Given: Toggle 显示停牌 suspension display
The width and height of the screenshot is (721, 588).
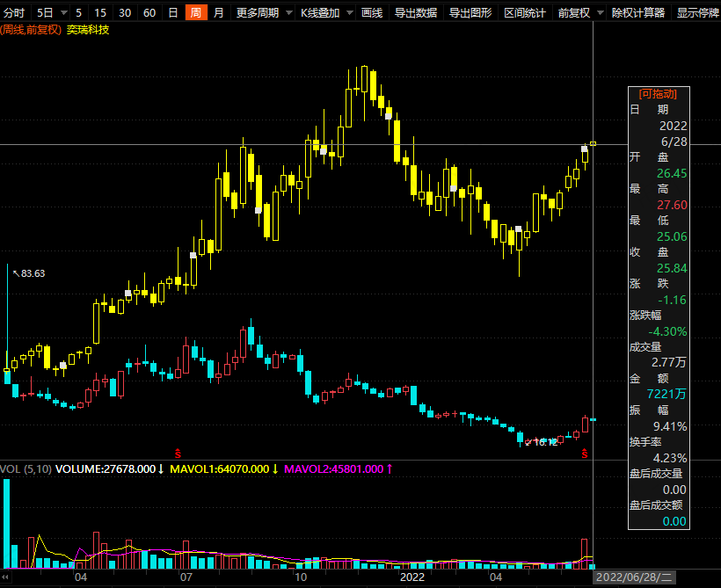Looking at the screenshot, I should tap(697, 12).
